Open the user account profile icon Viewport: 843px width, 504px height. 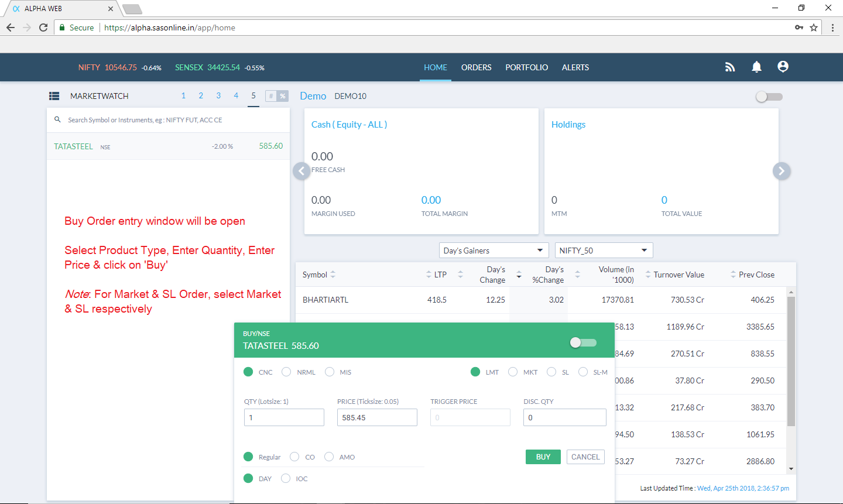click(783, 67)
